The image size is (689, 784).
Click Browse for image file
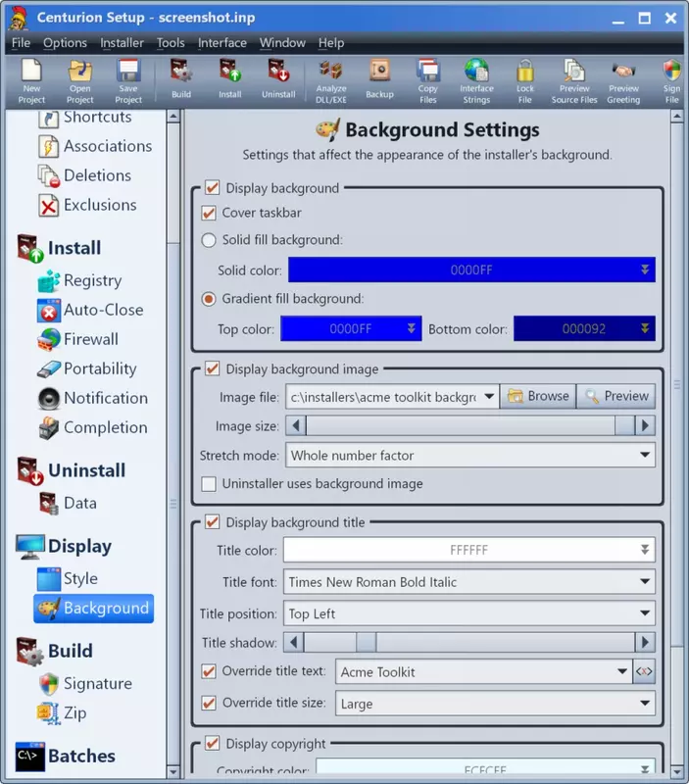click(538, 396)
